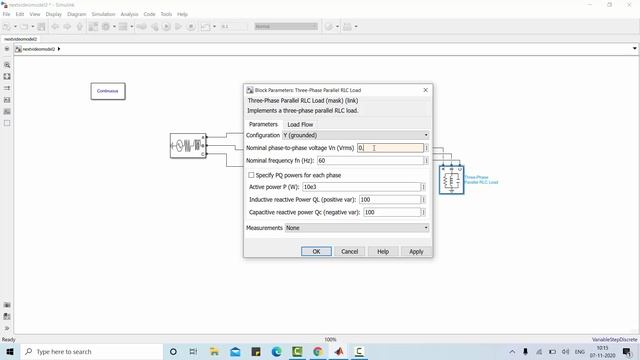This screenshot has width=640, height=360.
Task: Click the taskbar search box
Action: tap(91, 351)
